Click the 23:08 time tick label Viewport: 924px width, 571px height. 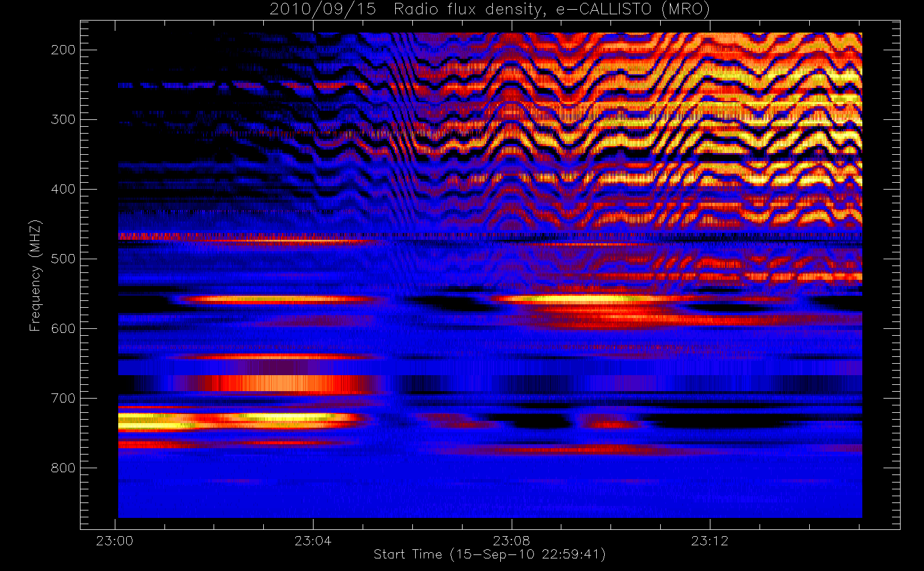click(x=512, y=541)
